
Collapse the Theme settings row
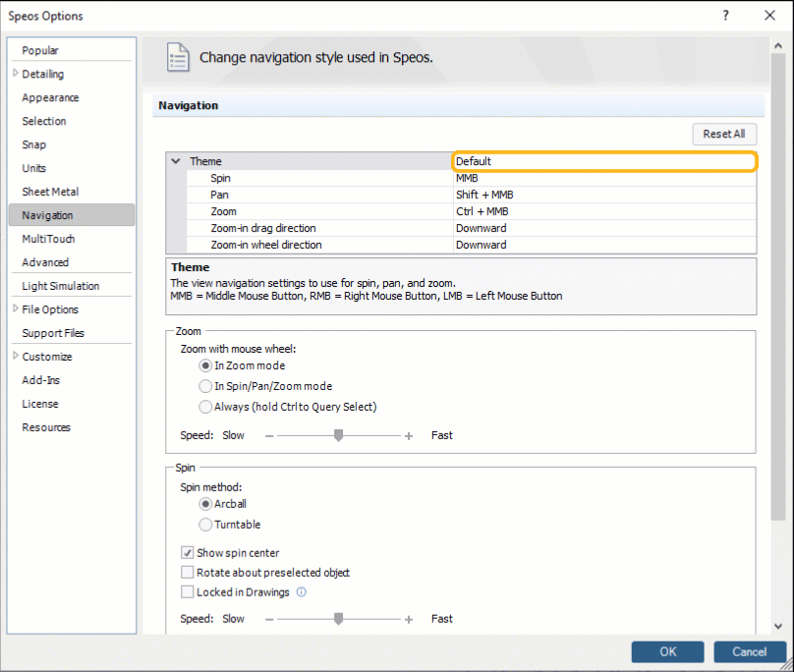tap(176, 160)
